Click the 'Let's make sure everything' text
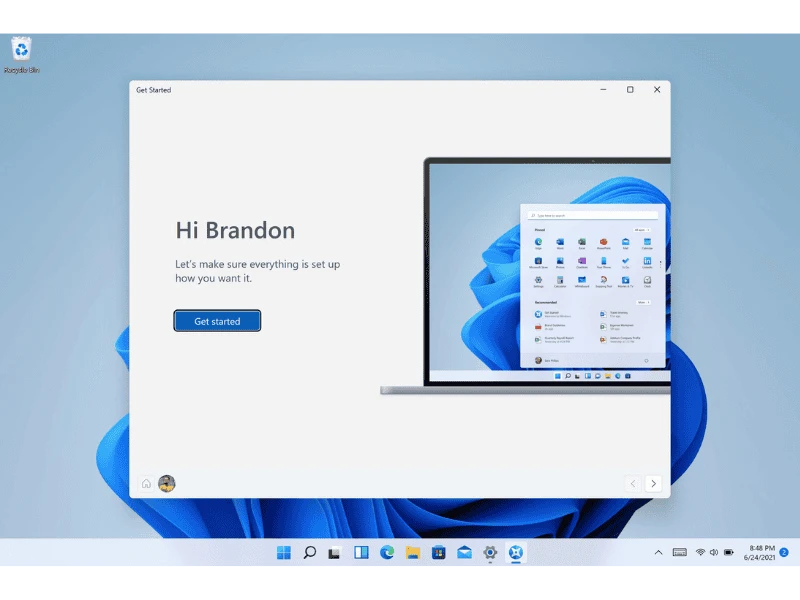 tap(258, 271)
